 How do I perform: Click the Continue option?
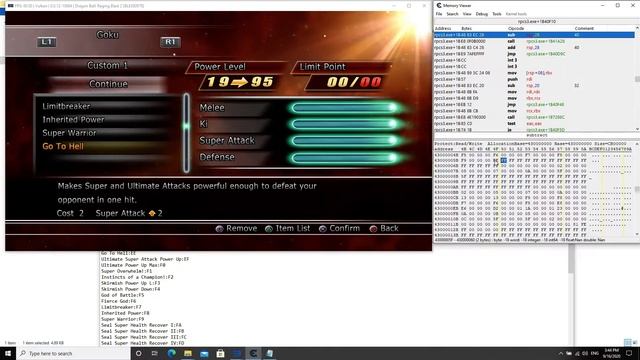108,84
